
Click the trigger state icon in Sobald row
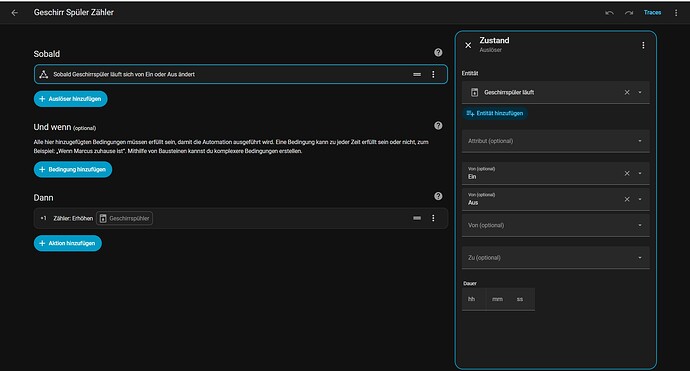click(x=44, y=74)
